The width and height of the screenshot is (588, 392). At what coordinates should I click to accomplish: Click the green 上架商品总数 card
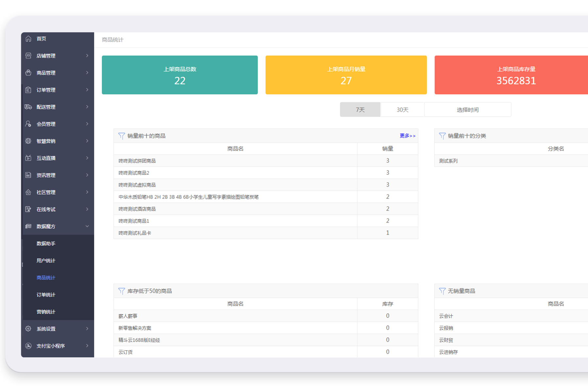pos(180,75)
